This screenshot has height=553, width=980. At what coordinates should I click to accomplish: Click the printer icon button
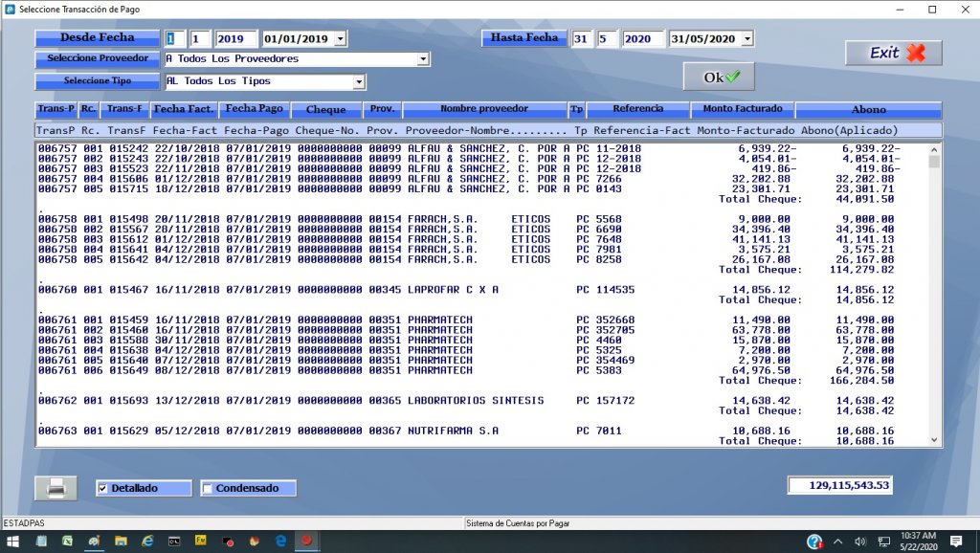click(x=56, y=488)
